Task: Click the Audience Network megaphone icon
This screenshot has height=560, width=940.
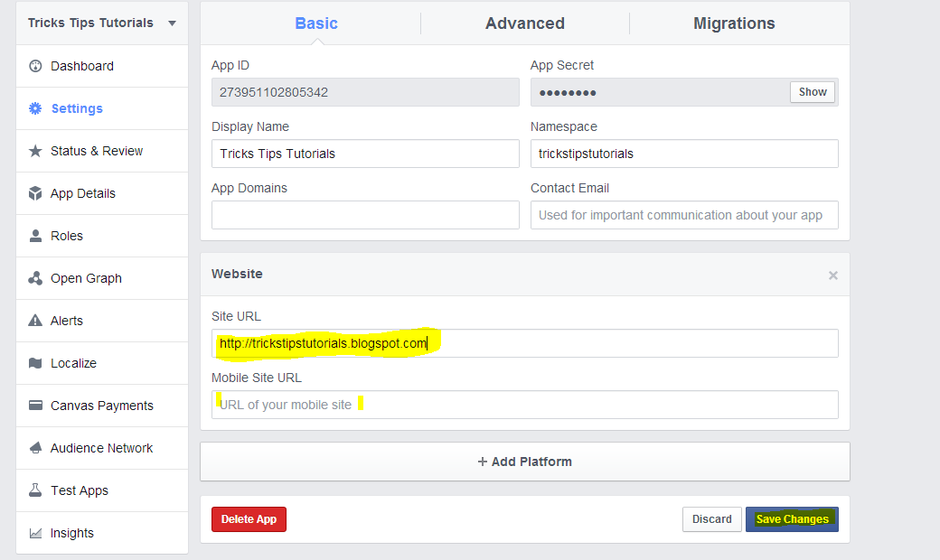Action: click(35, 448)
